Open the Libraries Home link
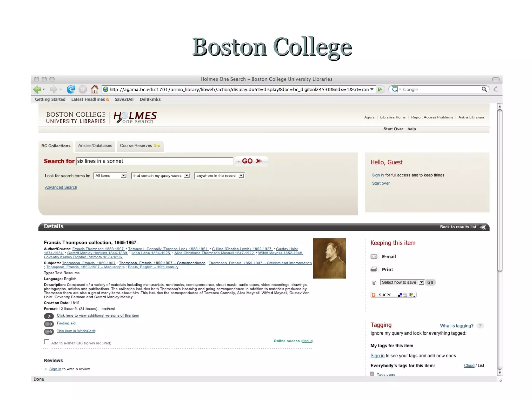The width and height of the screenshot is (532, 399). 393,117
